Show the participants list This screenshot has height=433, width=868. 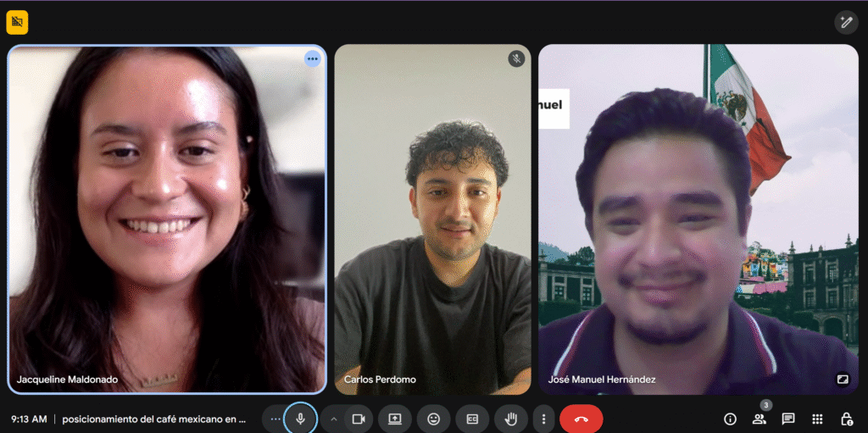click(759, 419)
